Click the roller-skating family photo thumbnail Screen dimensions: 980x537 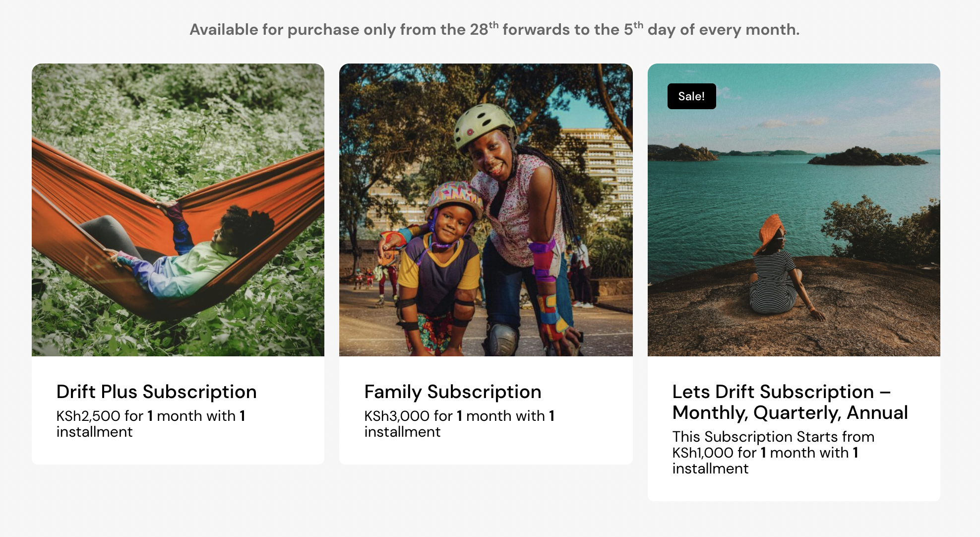(486, 209)
